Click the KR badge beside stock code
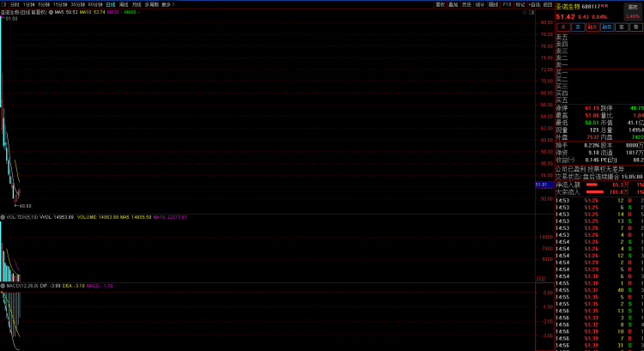The width and height of the screenshot is (644, 351). pyautogui.click(x=605, y=6)
